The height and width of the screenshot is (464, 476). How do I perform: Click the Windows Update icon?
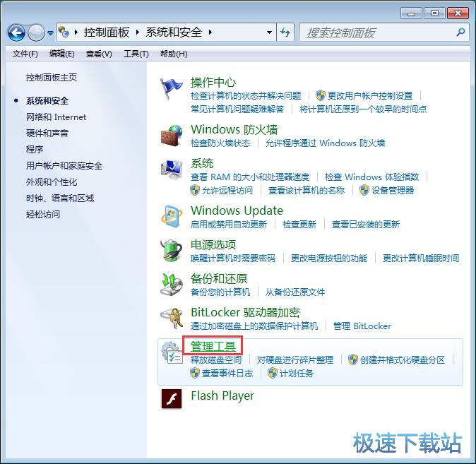tap(172, 217)
